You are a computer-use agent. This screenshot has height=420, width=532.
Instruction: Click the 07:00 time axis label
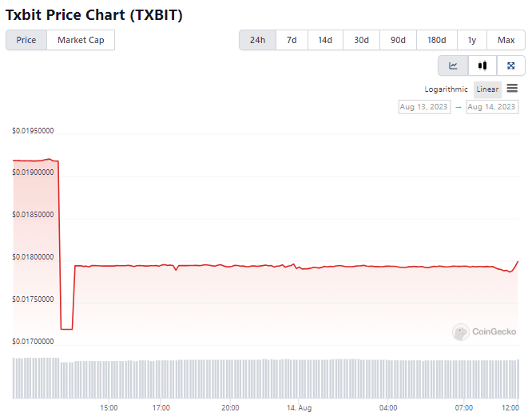tap(464, 408)
